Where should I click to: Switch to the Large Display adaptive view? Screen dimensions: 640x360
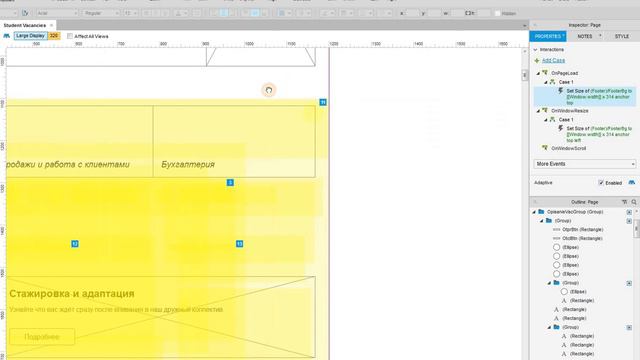tap(31, 36)
